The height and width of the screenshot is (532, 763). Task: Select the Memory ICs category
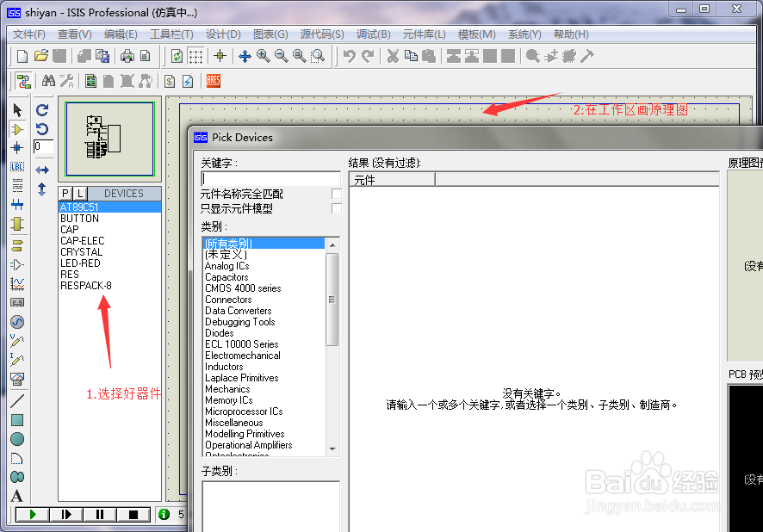(x=264, y=400)
